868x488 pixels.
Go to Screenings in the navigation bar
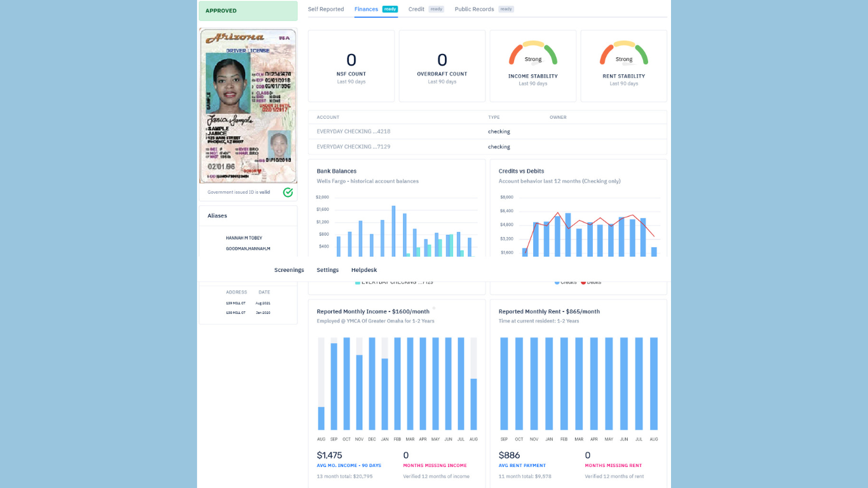(x=289, y=270)
